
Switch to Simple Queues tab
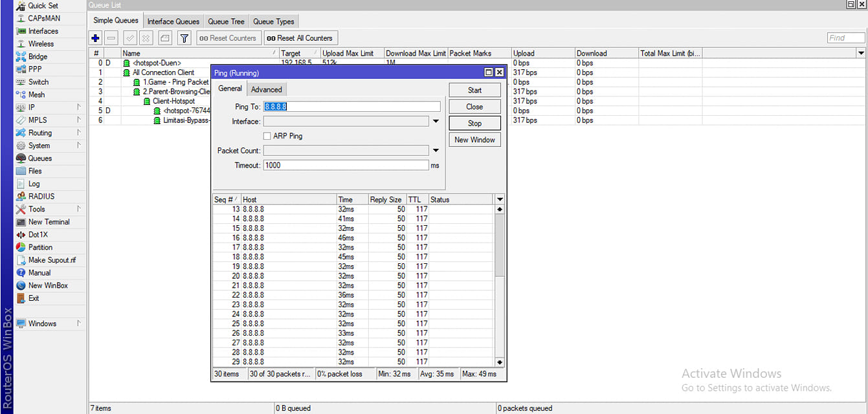(115, 21)
